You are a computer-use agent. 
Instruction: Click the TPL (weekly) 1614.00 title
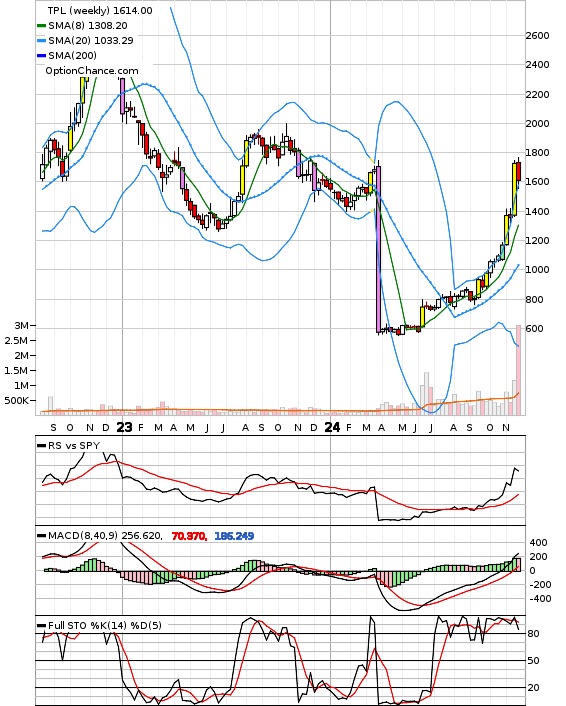click(x=100, y=10)
